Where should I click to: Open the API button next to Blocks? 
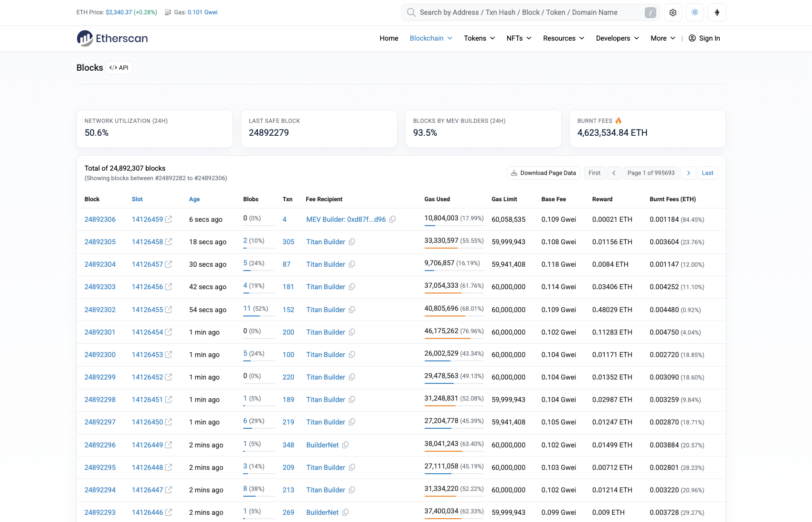pos(119,68)
